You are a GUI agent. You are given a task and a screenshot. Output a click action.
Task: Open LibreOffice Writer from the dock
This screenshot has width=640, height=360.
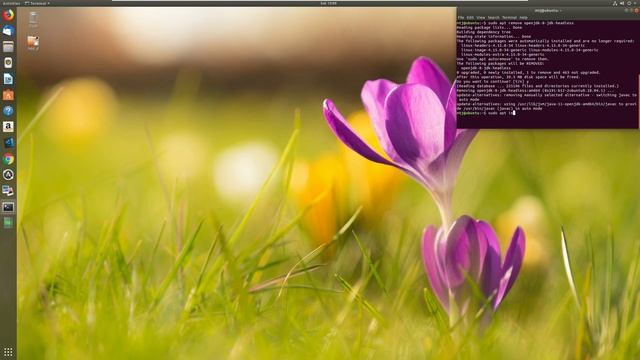pyautogui.click(x=8, y=79)
